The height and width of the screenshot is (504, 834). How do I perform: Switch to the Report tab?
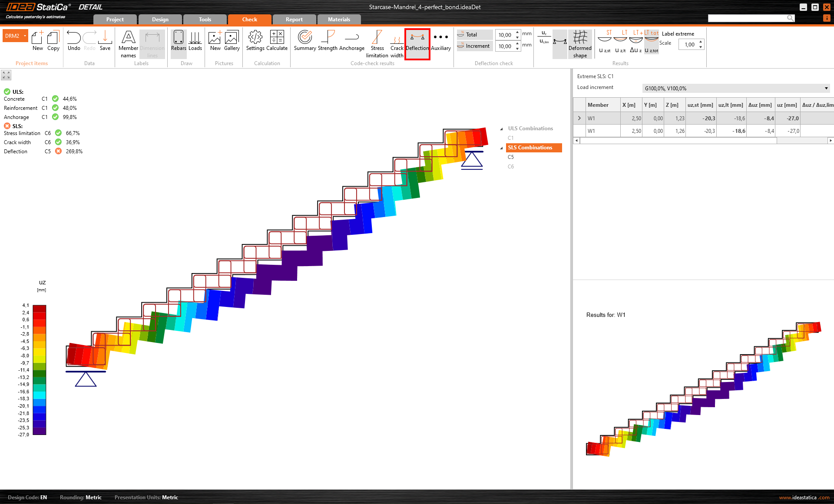(x=294, y=20)
